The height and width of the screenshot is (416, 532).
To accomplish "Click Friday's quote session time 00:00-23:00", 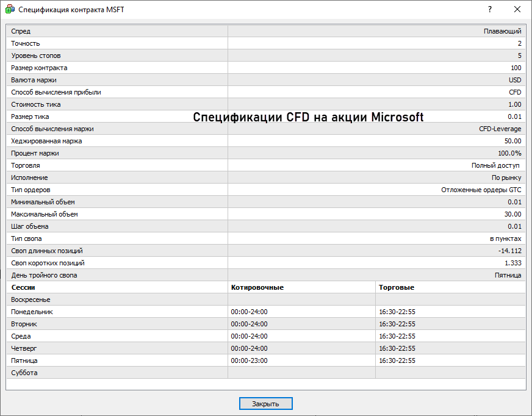I will (x=249, y=360).
